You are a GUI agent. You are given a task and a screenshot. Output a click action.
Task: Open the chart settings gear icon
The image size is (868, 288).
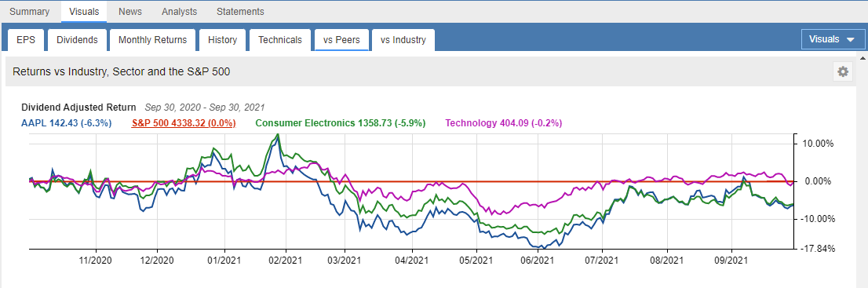click(843, 71)
